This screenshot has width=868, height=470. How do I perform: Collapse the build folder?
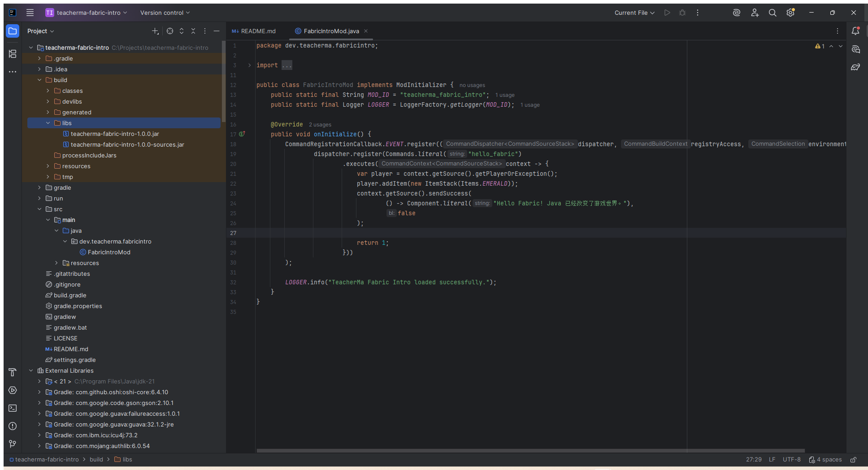point(39,80)
